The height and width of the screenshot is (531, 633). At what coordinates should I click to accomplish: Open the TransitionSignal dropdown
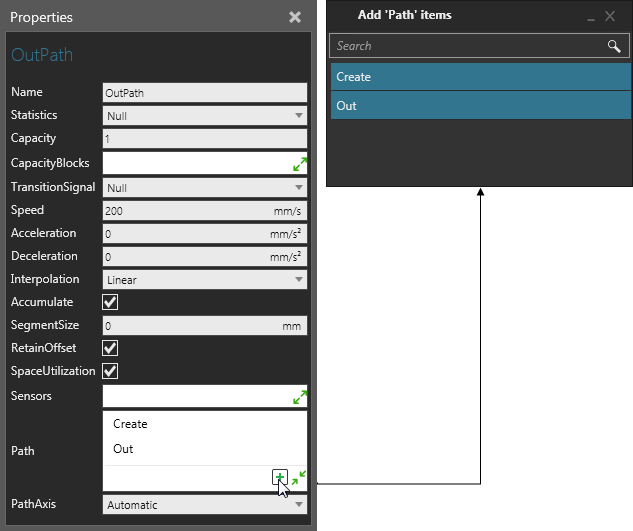coord(205,188)
